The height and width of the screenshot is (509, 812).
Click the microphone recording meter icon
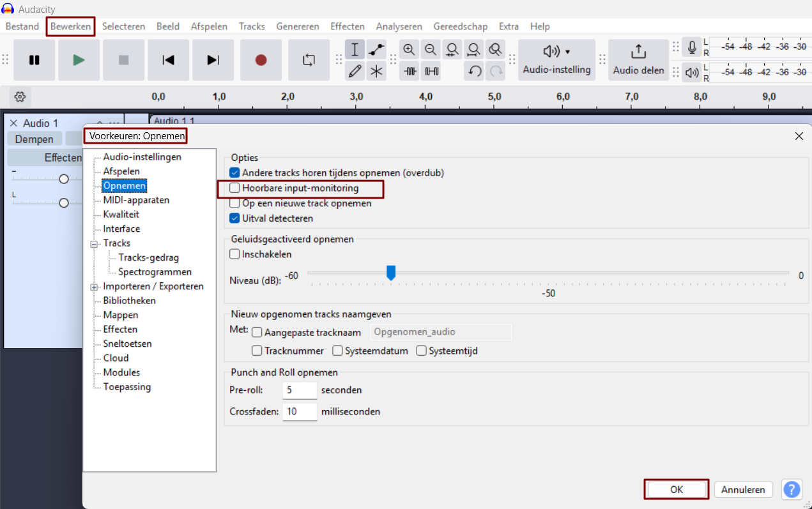point(692,48)
